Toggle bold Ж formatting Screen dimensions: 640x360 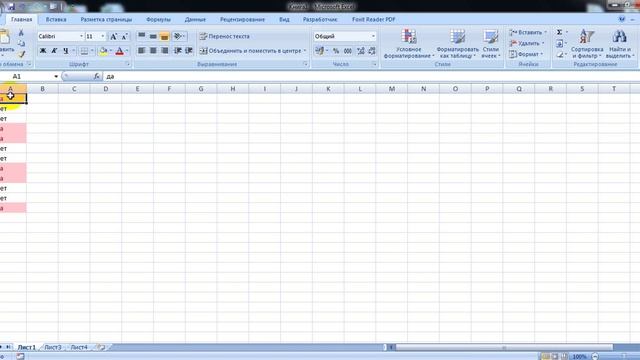pos(42,51)
